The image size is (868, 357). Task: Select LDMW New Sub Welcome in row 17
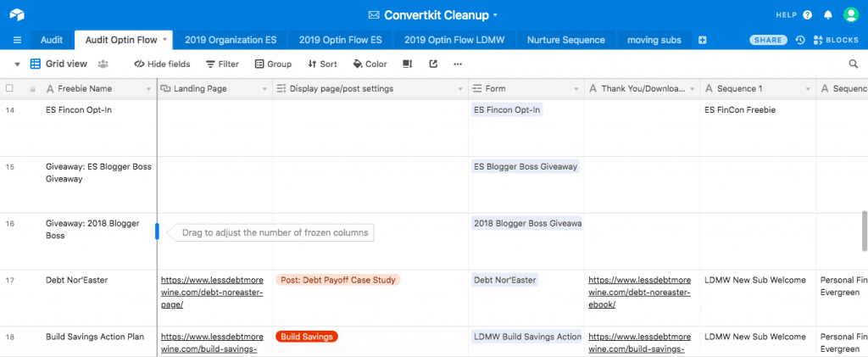(754, 280)
